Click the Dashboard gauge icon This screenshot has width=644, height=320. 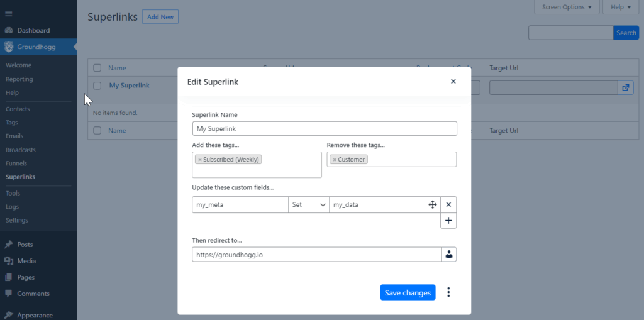point(9,30)
